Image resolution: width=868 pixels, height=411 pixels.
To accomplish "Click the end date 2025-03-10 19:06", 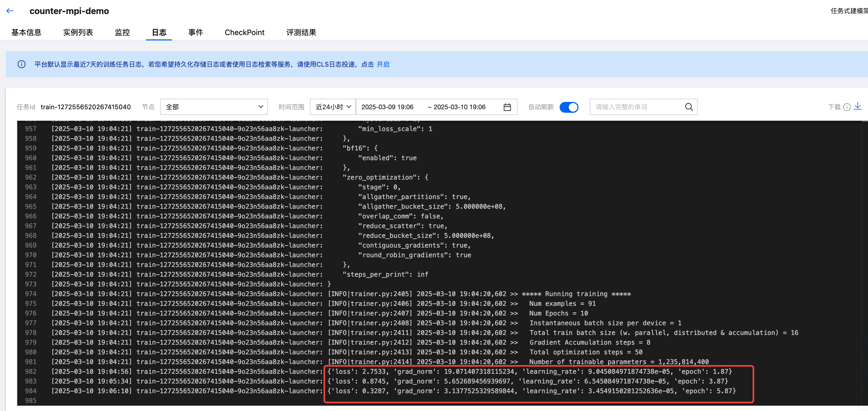I will point(460,107).
